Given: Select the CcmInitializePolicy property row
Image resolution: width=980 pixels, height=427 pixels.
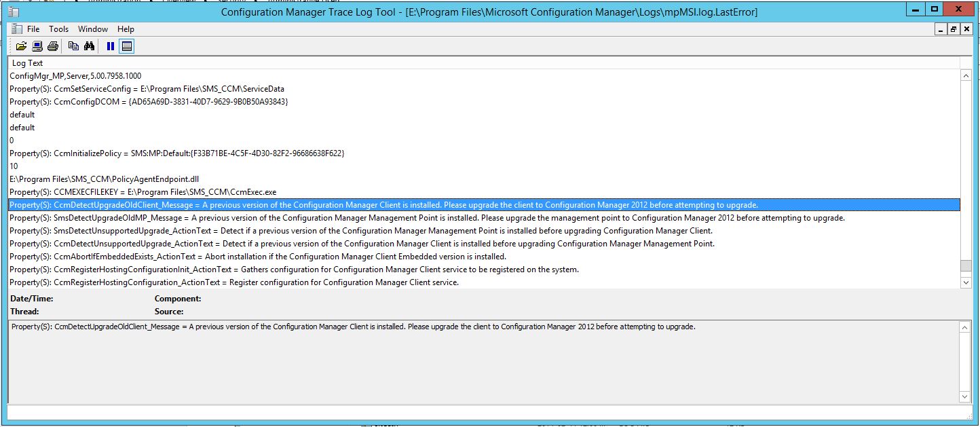Looking at the screenshot, I should [484, 153].
